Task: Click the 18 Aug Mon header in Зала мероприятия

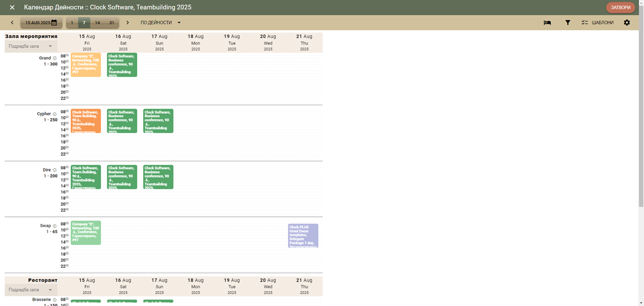Action: point(196,43)
